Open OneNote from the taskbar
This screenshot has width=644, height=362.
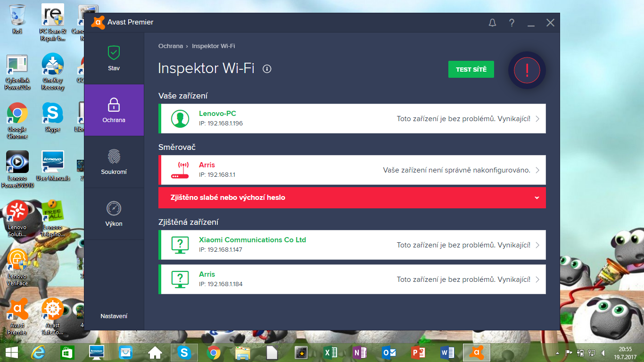click(360, 353)
